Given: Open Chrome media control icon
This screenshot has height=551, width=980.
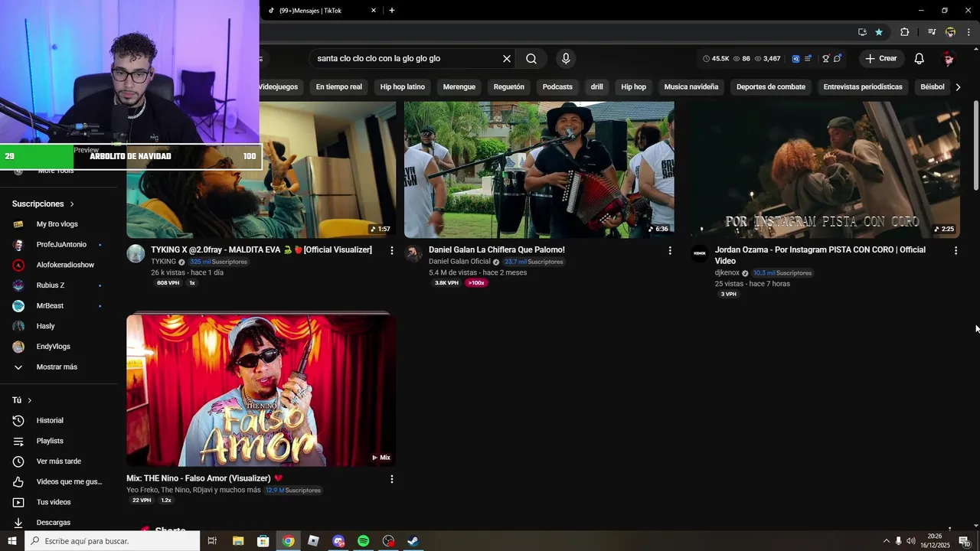Looking at the screenshot, I should (932, 32).
